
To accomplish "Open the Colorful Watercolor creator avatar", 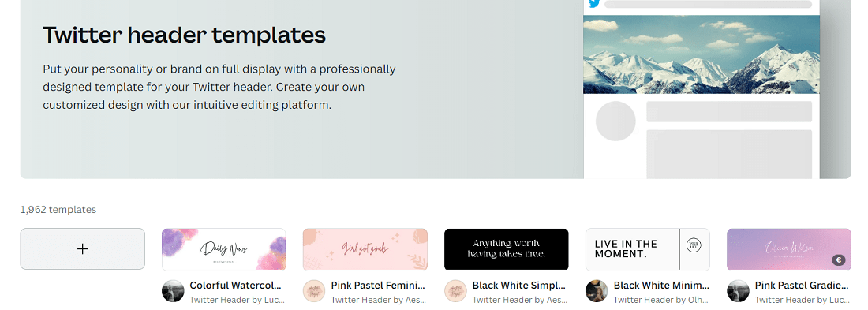I will coord(173,291).
